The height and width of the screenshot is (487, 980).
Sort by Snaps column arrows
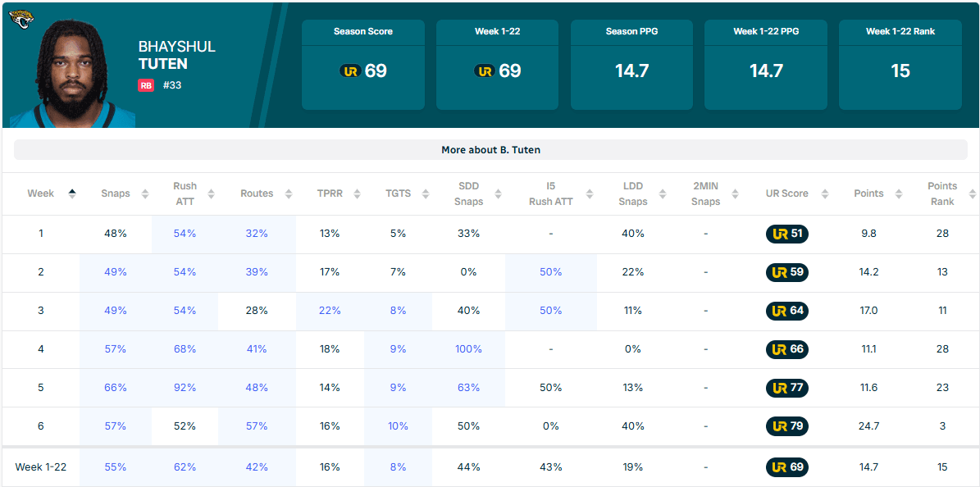click(x=145, y=193)
